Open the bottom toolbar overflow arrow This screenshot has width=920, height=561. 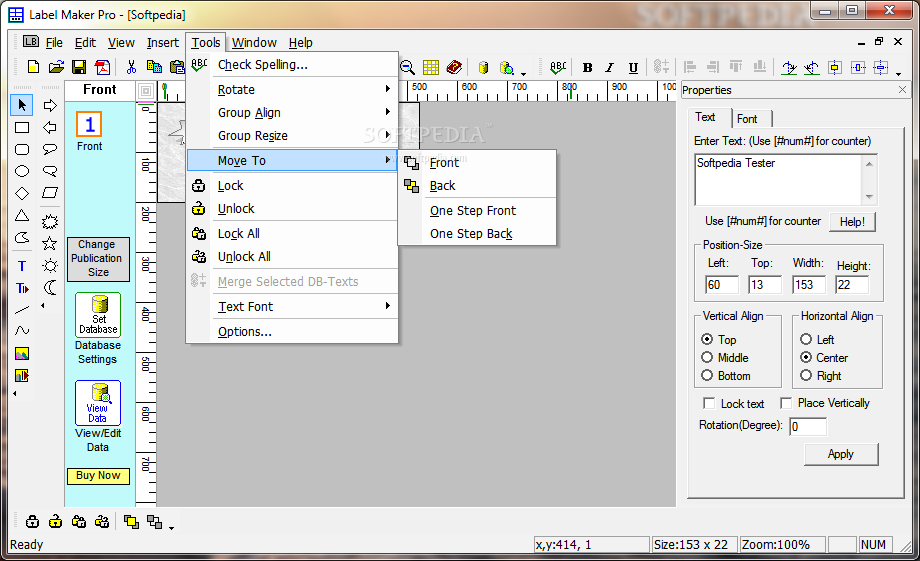pyautogui.click(x=171, y=528)
